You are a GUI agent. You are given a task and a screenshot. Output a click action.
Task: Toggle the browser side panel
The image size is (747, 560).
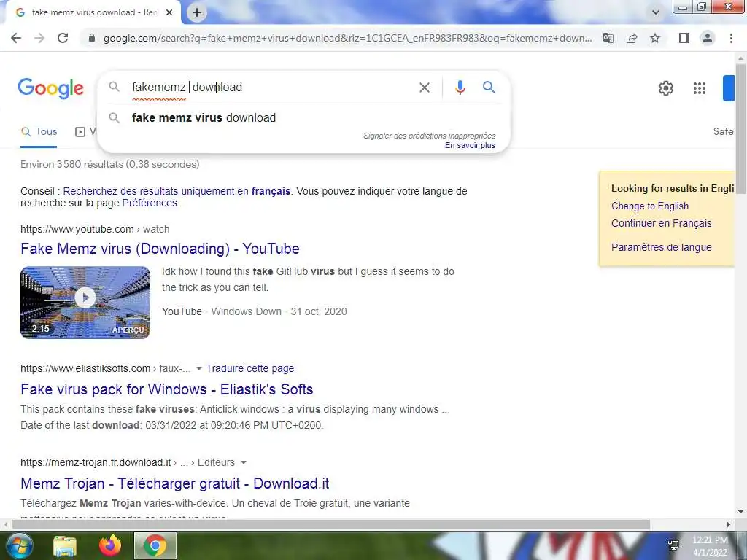pos(684,38)
